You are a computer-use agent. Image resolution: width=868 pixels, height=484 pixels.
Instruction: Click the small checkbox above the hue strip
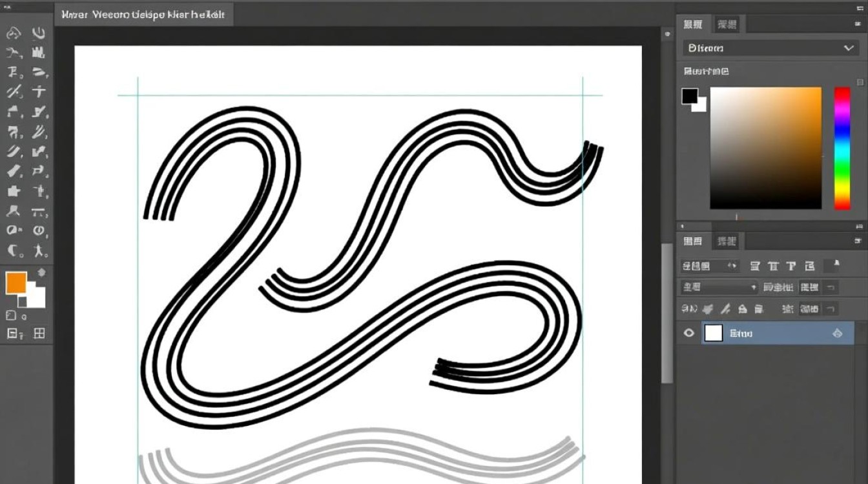coord(860,83)
